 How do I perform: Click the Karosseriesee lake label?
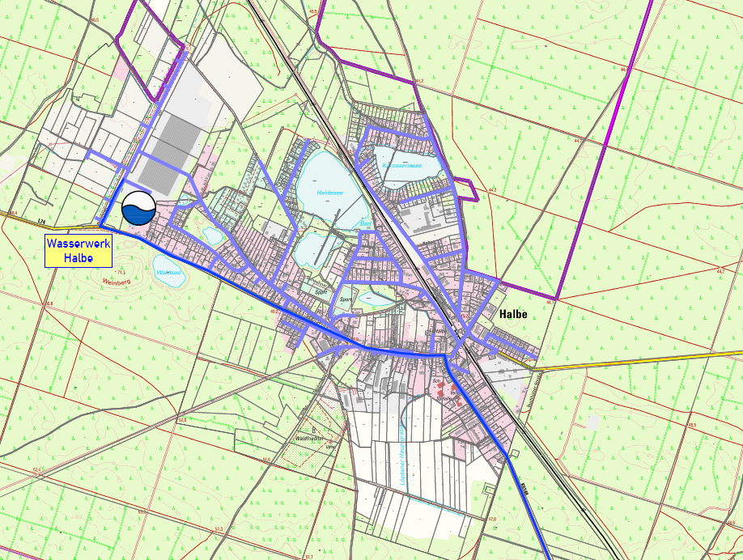tap(402, 165)
